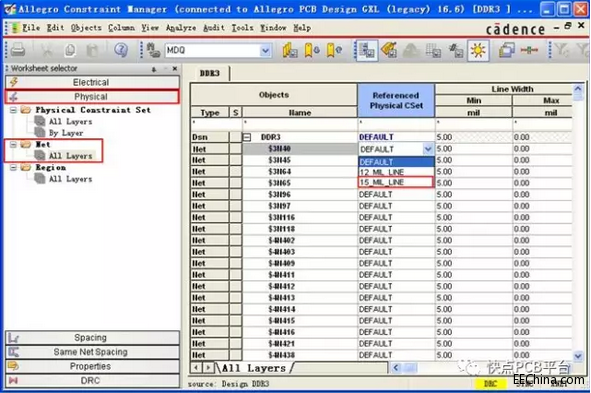Toggle the S cell for net $3N45
591x393 pixels.
pos(236,160)
